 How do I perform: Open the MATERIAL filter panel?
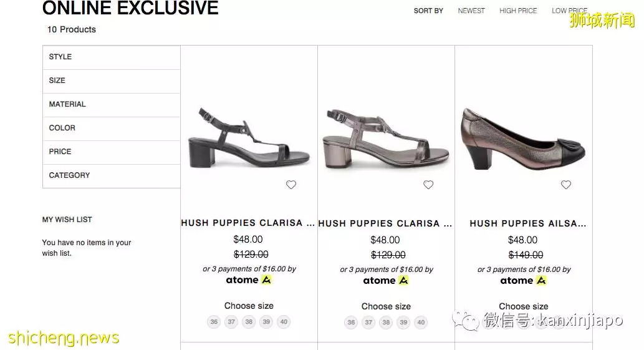pos(112,105)
